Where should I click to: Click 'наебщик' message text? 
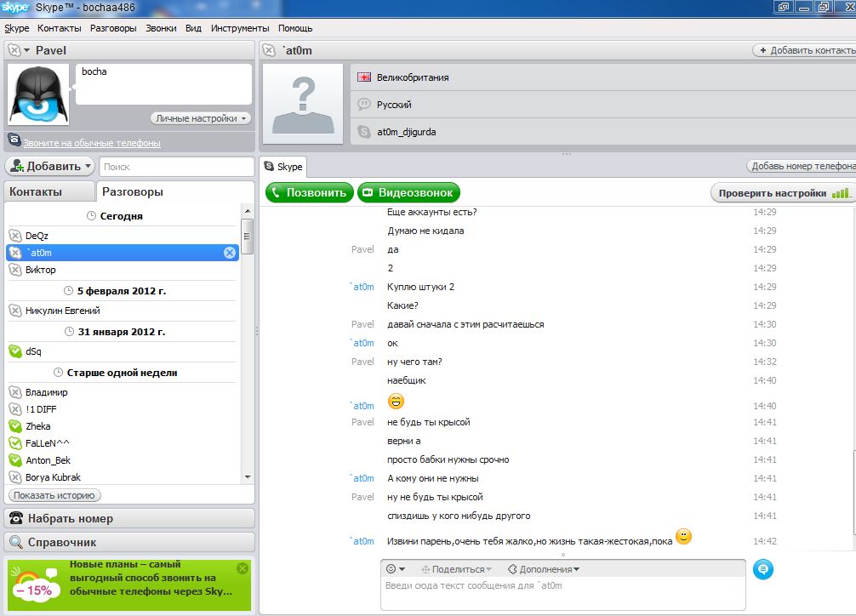coord(406,380)
